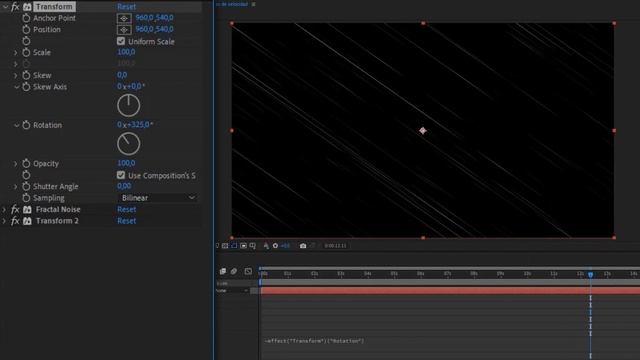
Task: Uncheck Use Composition's Shutter Angle checkbox
Action: (121, 175)
